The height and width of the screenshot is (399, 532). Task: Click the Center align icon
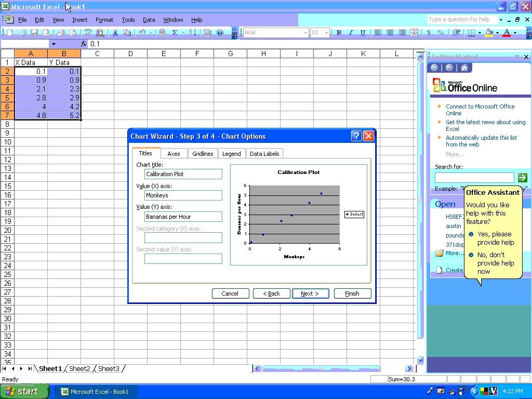click(390, 32)
